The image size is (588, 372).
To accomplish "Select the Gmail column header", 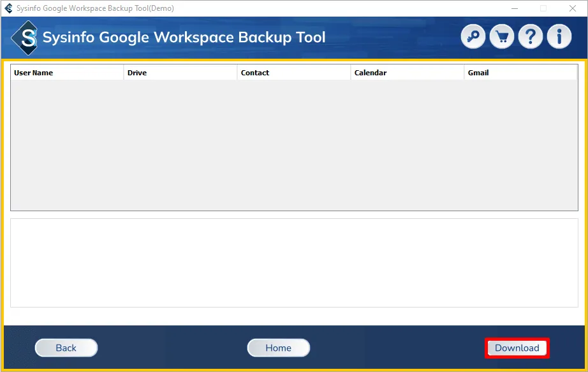I will pos(520,73).
